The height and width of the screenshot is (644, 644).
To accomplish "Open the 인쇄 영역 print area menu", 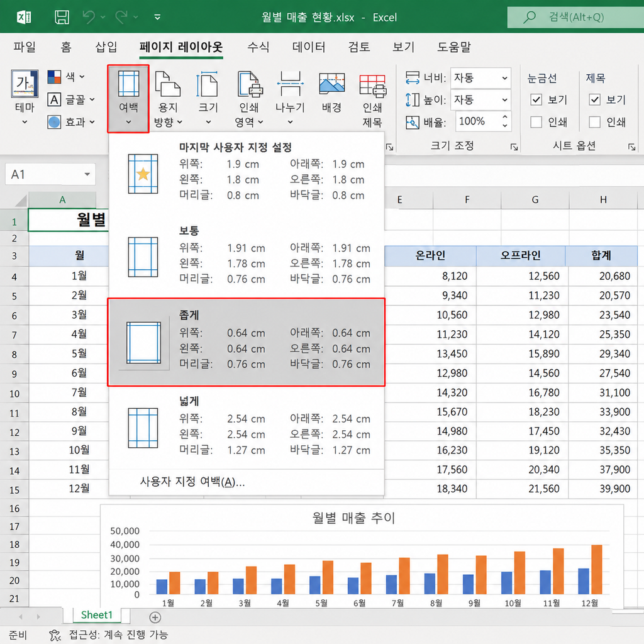I will [249, 99].
